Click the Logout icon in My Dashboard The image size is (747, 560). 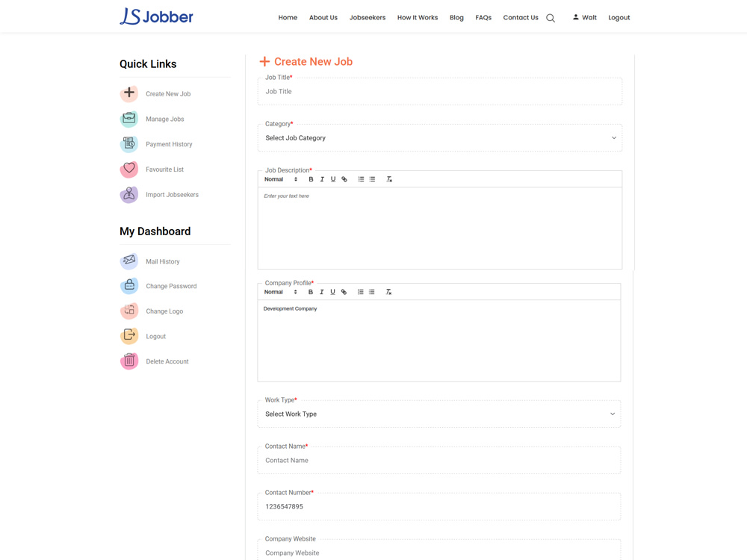coord(129,336)
